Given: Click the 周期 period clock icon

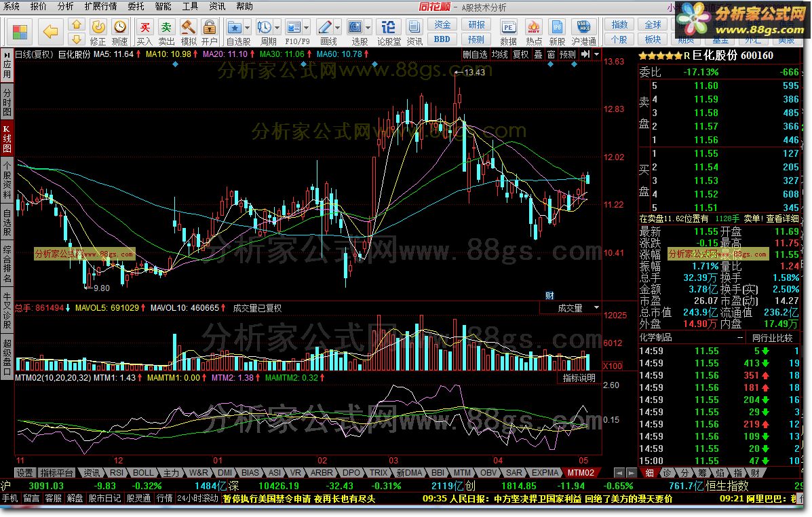Looking at the screenshot, I should (x=265, y=27).
